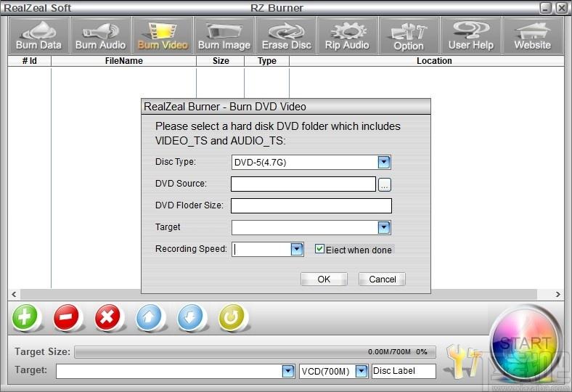572x392 pixels.
Task: Click the Target Size progress bar
Action: pyautogui.click(x=255, y=352)
